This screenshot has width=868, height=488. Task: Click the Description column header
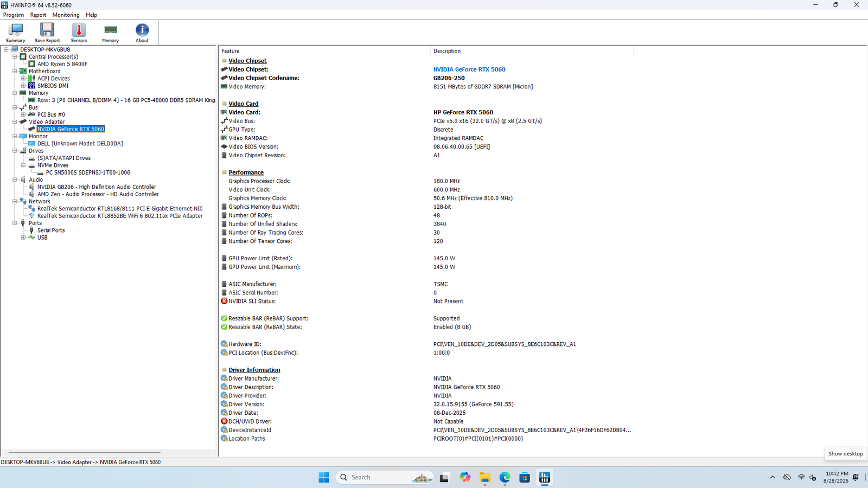click(x=532, y=51)
